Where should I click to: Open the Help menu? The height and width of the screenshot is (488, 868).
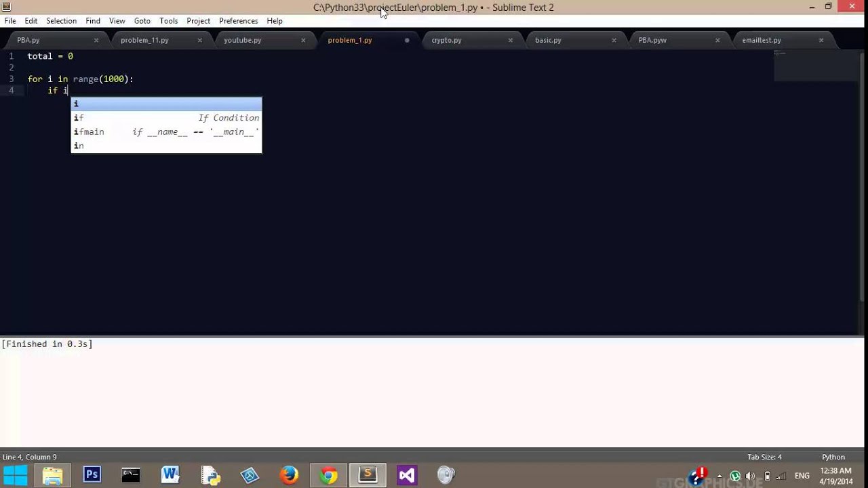pos(275,21)
